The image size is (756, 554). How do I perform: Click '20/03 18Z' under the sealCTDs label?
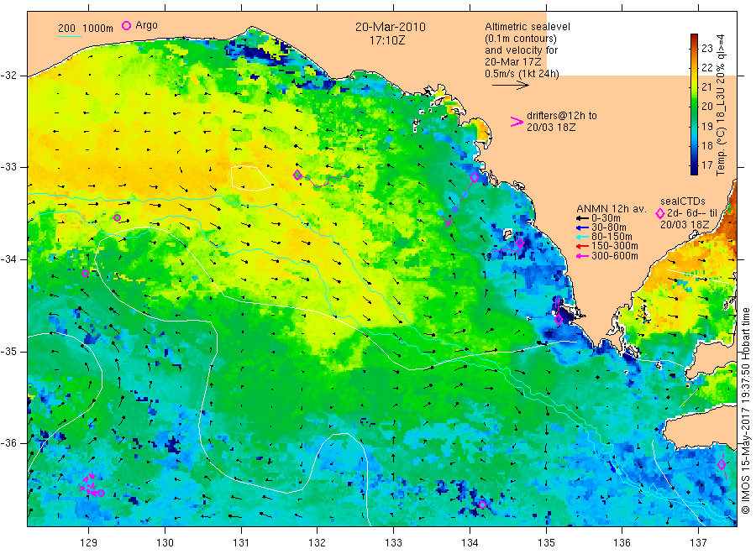pos(685,225)
